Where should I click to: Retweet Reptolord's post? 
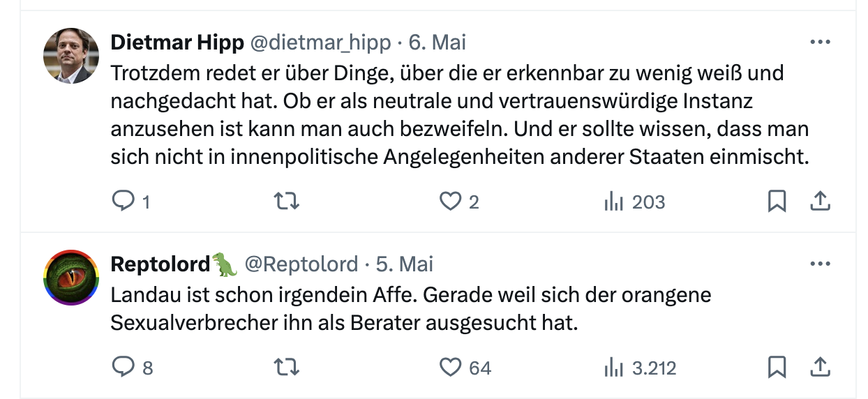[286, 367]
